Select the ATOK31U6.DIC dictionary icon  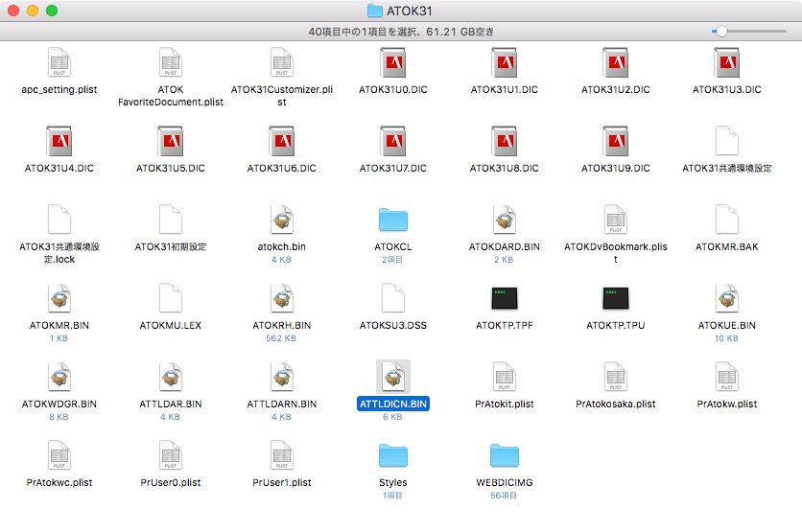click(x=282, y=141)
